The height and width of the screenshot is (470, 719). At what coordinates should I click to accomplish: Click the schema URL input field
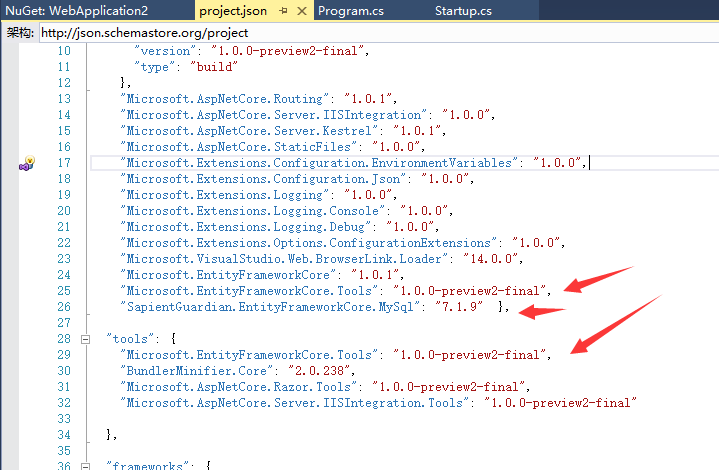[379, 33]
